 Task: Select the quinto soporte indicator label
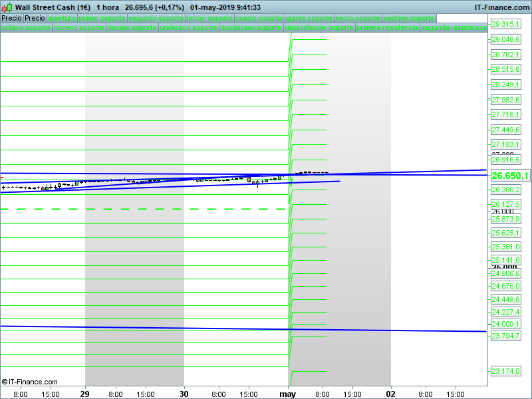[x=309, y=19]
